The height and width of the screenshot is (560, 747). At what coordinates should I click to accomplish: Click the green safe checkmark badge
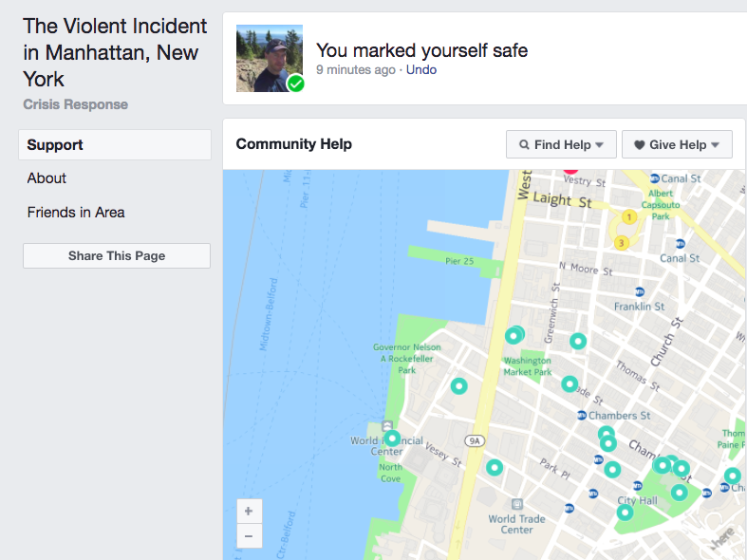(x=296, y=84)
